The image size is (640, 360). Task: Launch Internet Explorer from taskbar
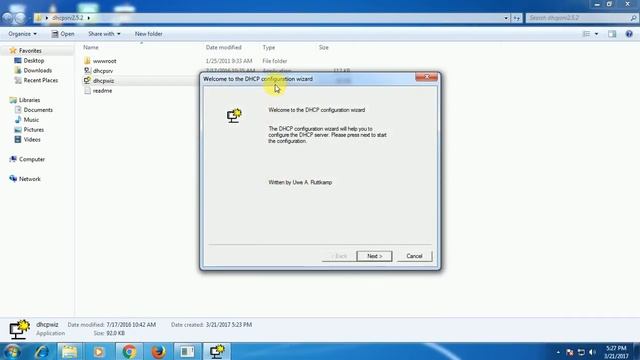pyautogui.click(x=41, y=351)
